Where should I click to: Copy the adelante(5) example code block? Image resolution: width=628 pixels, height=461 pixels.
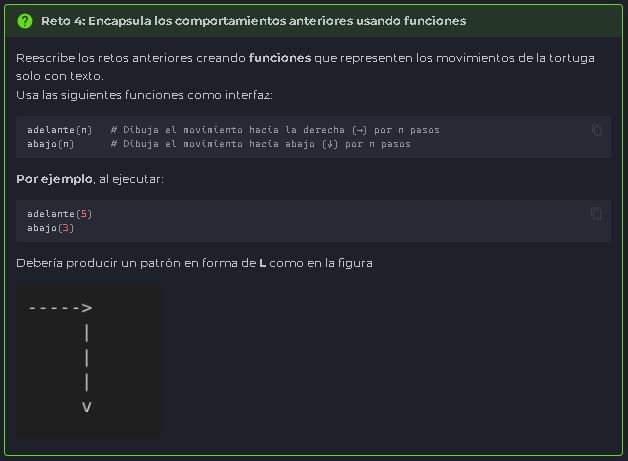[596, 213]
